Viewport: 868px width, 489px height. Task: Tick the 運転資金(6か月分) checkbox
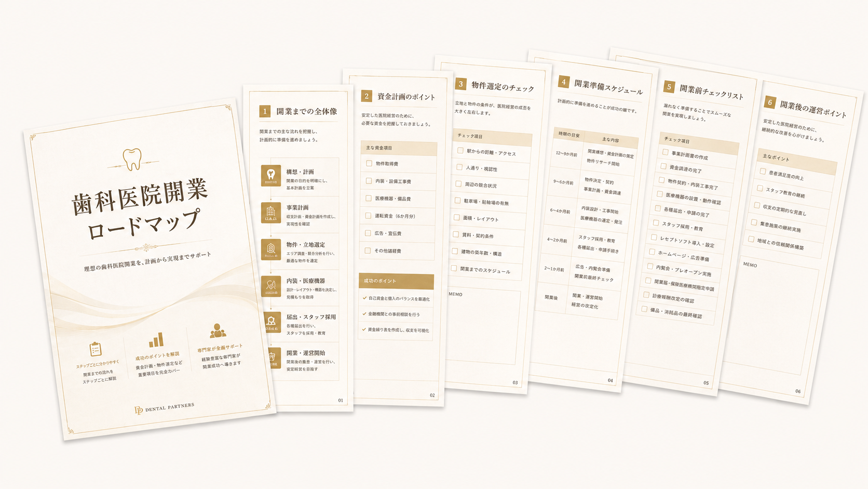[368, 216]
